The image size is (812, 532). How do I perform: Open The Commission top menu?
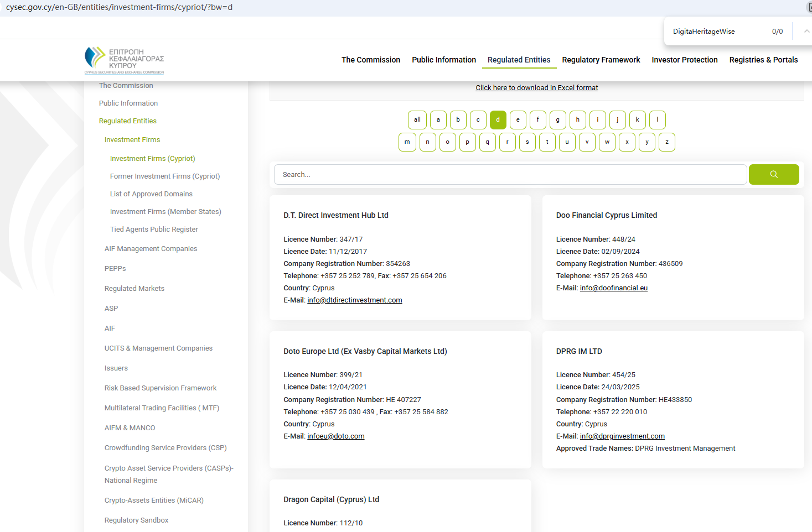(x=370, y=60)
